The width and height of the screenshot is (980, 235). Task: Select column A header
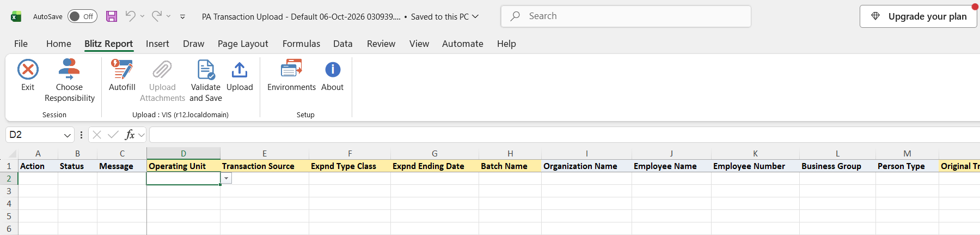38,153
